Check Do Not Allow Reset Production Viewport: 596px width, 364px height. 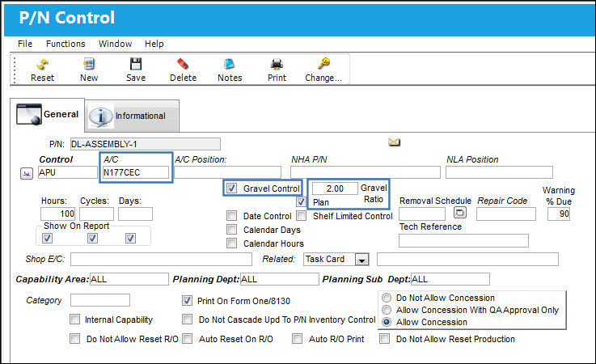(385, 338)
